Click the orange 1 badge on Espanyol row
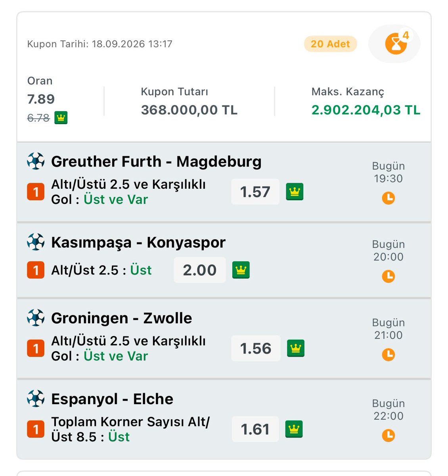Viewport: 448px width, 476px height. click(x=36, y=429)
